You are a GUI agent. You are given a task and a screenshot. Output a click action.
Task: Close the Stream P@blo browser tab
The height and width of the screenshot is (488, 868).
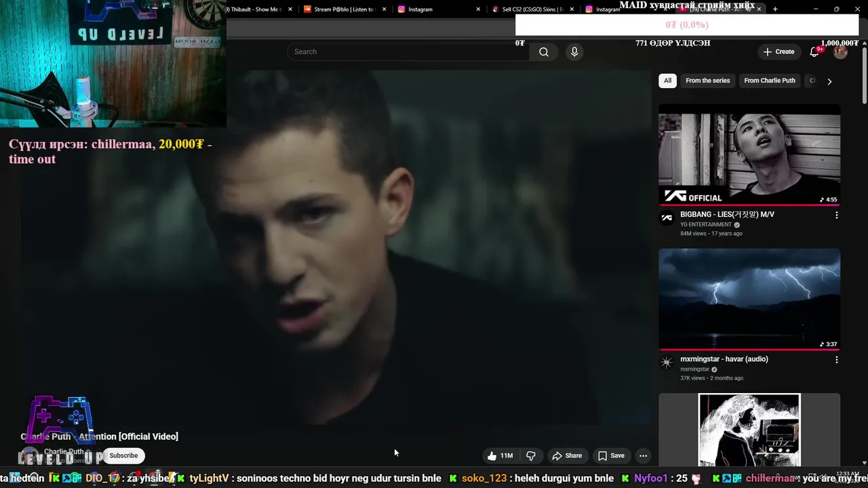[x=384, y=9]
